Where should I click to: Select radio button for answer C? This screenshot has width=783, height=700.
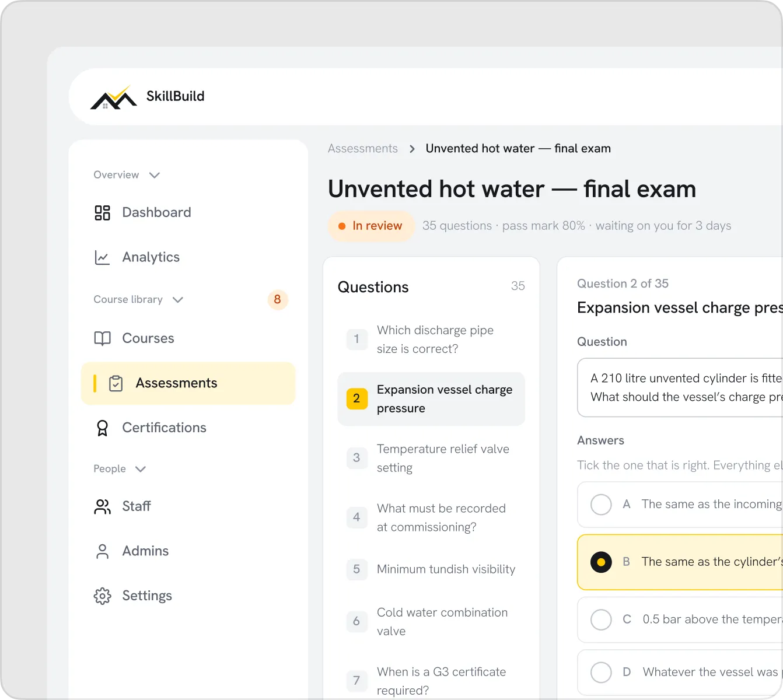coord(601,619)
